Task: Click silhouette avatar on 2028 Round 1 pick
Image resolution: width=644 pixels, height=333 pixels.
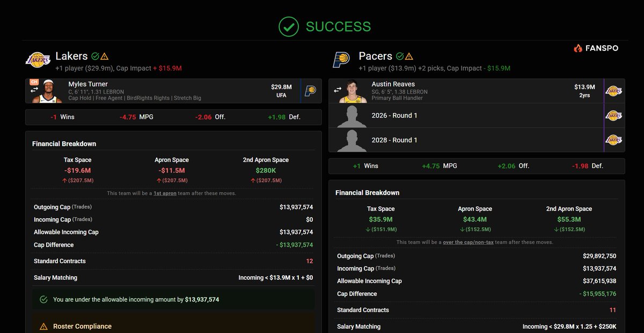Action: pos(352,140)
